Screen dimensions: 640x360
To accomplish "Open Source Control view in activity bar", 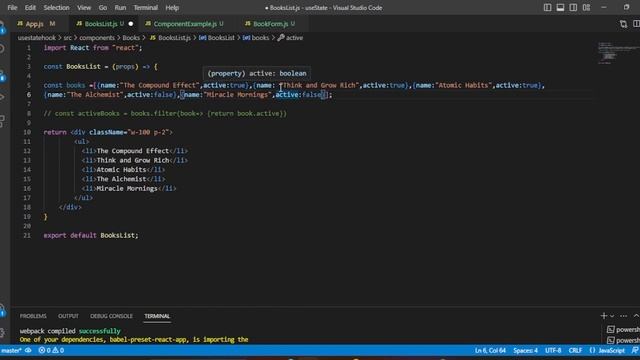I will (x=3, y=75).
